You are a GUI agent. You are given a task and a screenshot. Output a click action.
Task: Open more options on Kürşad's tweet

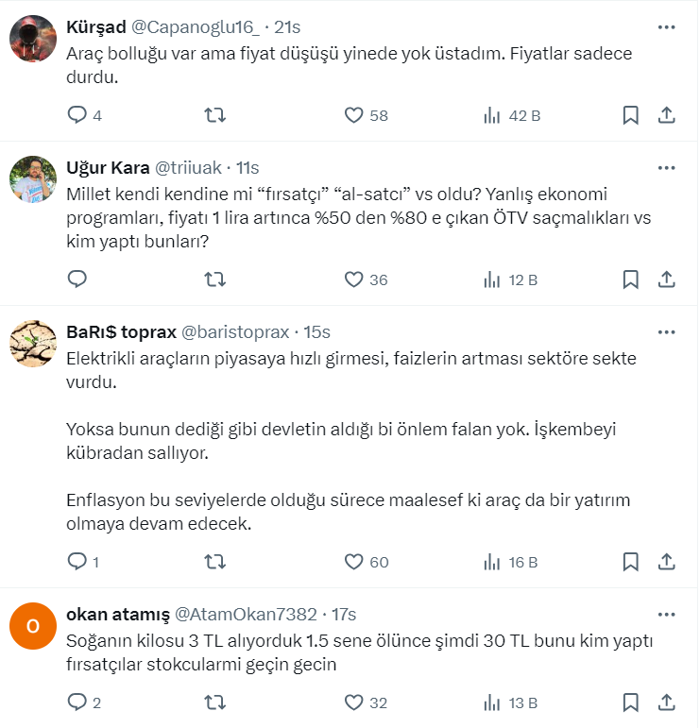(666, 26)
